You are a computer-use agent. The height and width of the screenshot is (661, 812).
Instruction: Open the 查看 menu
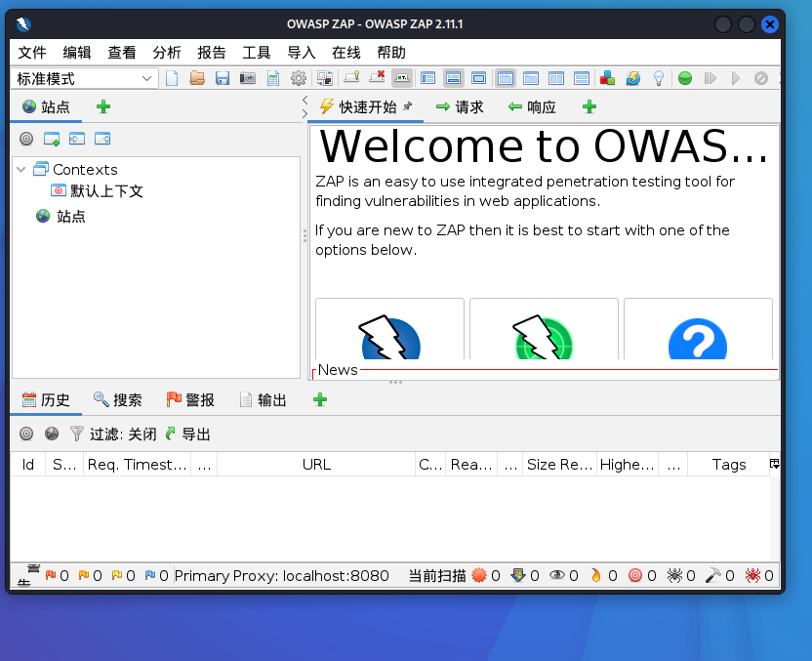(122, 53)
